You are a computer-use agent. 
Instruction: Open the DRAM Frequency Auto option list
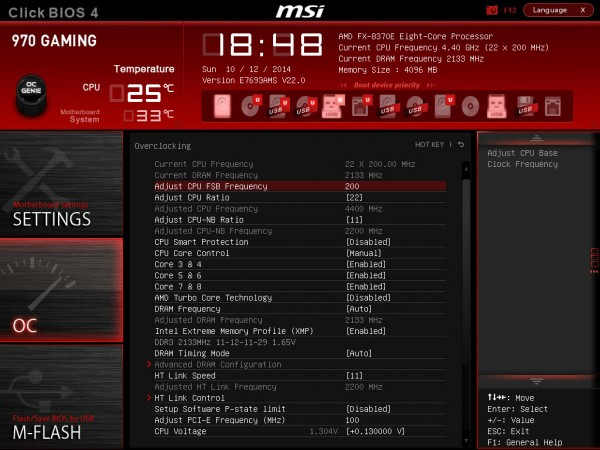pos(358,308)
